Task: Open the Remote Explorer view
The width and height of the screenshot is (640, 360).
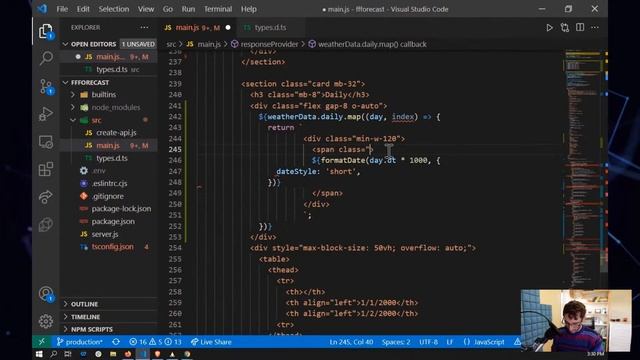Action: pos(46,142)
